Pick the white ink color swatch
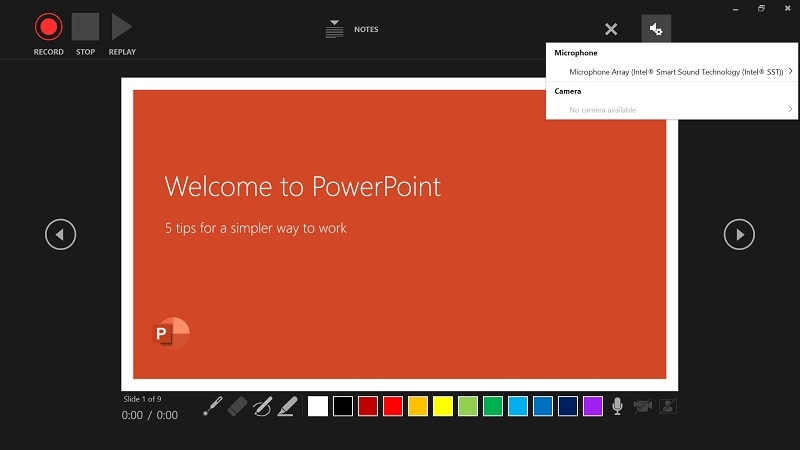Viewport: 800px width, 450px height. click(317, 406)
